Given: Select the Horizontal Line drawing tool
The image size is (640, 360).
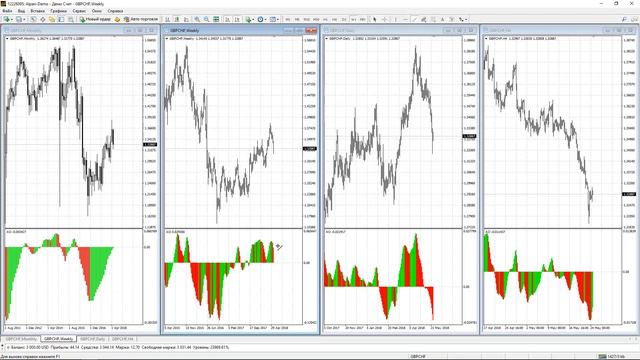Looking at the screenshot, I should coord(405,19).
